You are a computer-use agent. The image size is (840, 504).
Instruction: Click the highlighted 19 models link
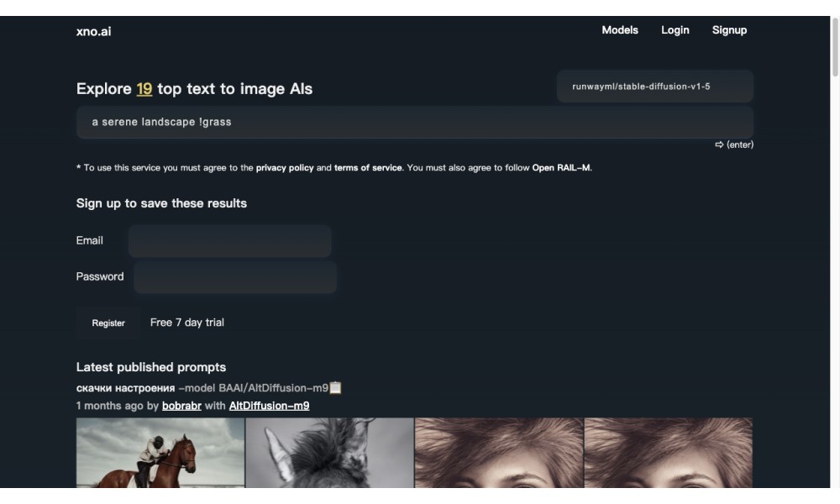(x=144, y=88)
